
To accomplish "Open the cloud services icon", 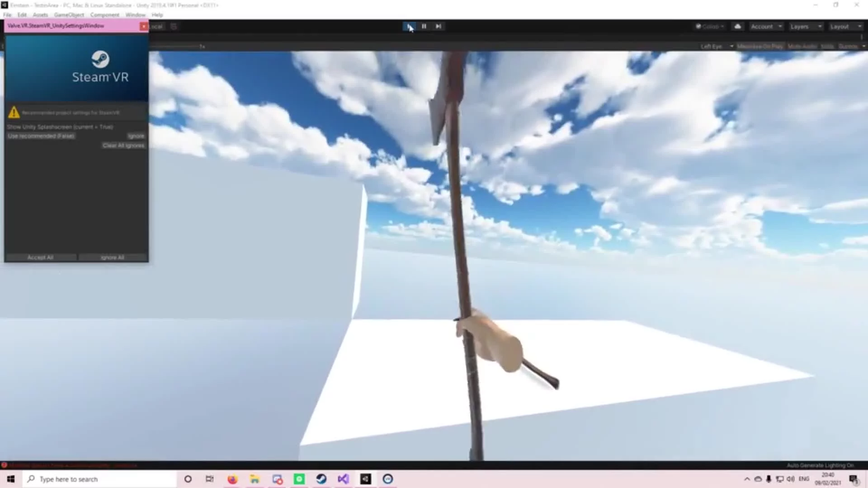I will click(737, 26).
